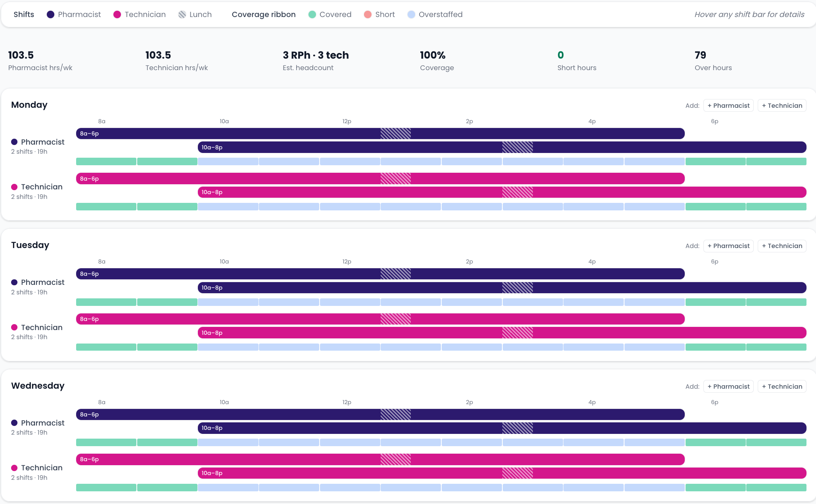Screen dimensions: 816x504
Task: Click the Technician legend dot
Action: [x=117, y=15]
